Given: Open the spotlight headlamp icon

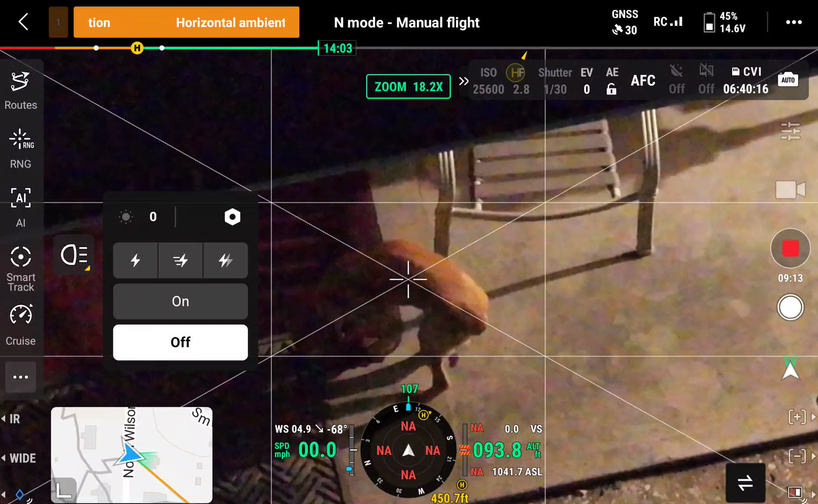Looking at the screenshot, I should pyautogui.click(x=74, y=255).
